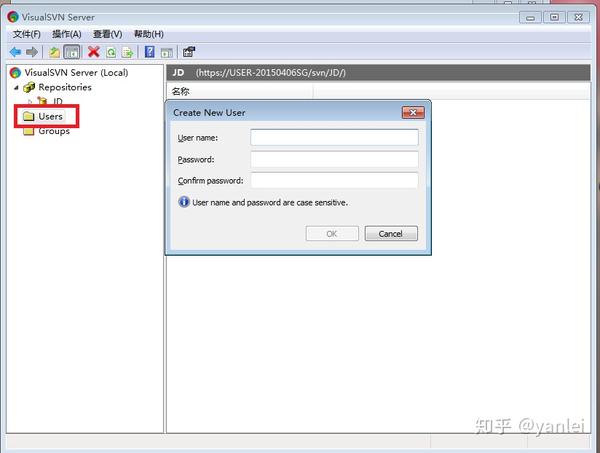Click the Repositories node icon

(x=29, y=88)
